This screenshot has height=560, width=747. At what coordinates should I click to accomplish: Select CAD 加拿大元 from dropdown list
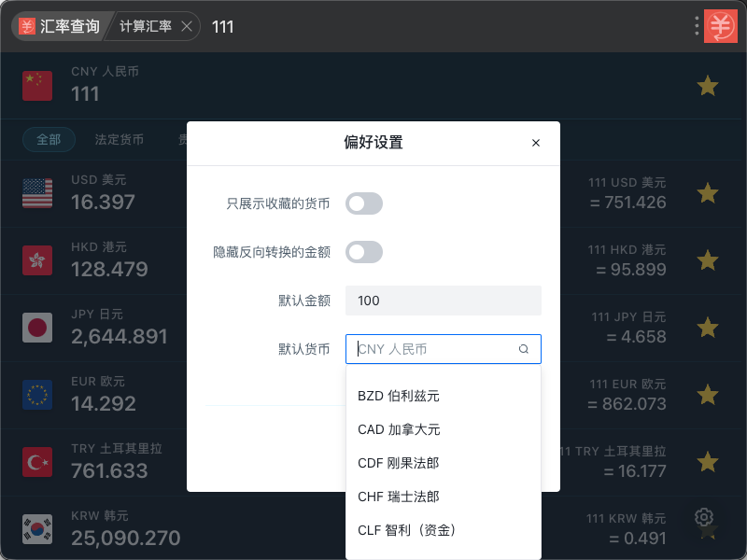[x=443, y=429]
